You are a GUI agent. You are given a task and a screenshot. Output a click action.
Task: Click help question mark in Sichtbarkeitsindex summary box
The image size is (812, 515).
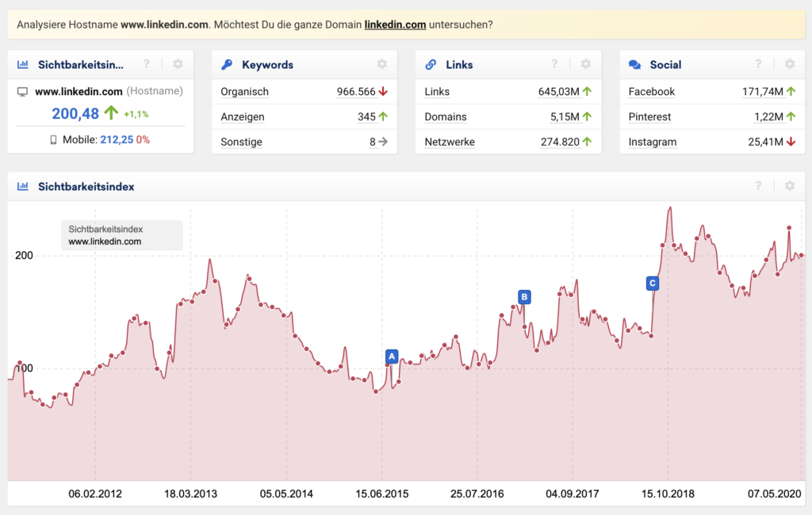[146, 64]
